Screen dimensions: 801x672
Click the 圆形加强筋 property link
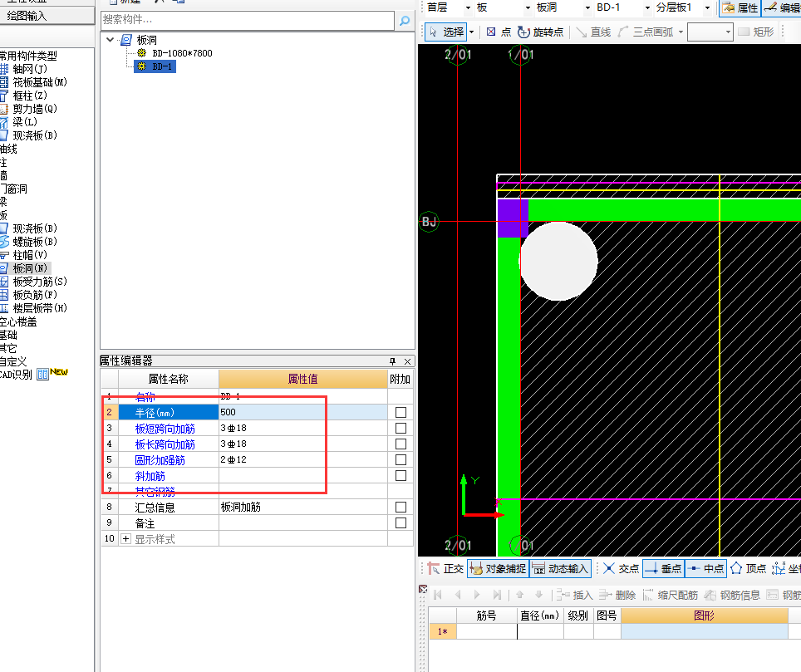(x=160, y=460)
